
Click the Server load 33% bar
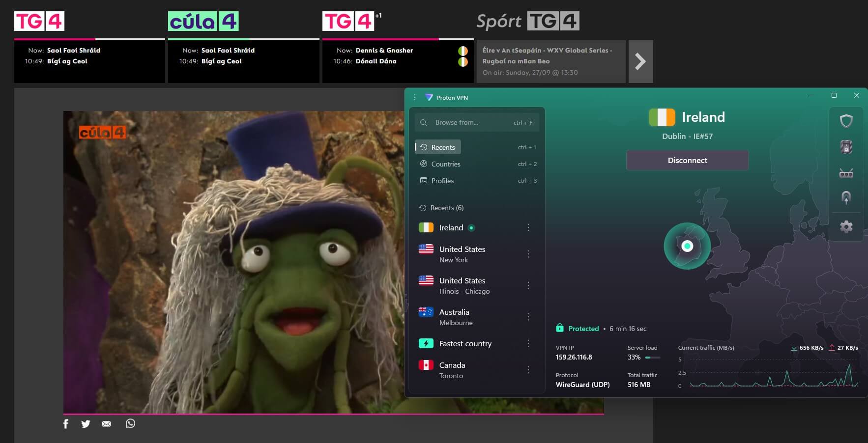653,358
